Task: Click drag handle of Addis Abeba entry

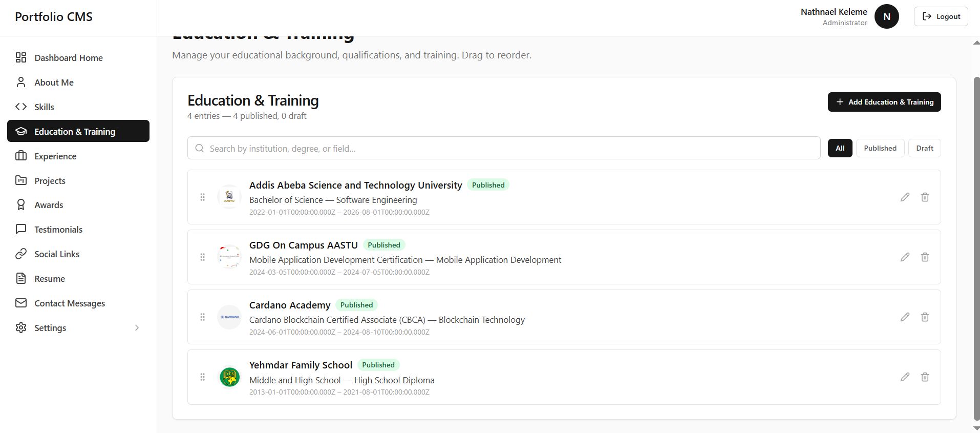Action: [x=202, y=197]
